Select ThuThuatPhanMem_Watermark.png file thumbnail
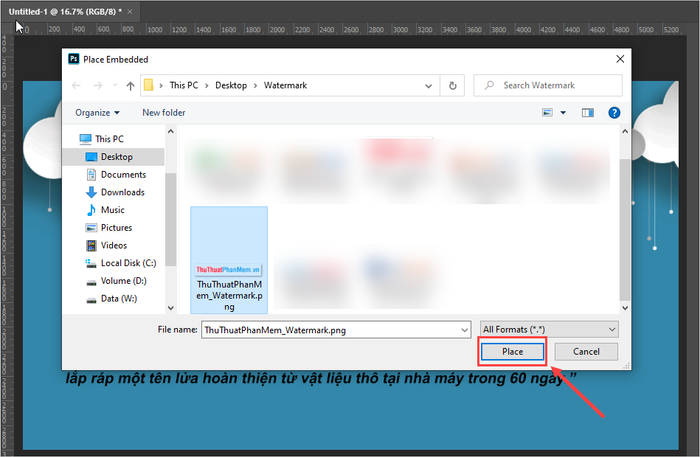Image resolution: width=700 pixels, height=457 pixels. [x=229, y=260]
